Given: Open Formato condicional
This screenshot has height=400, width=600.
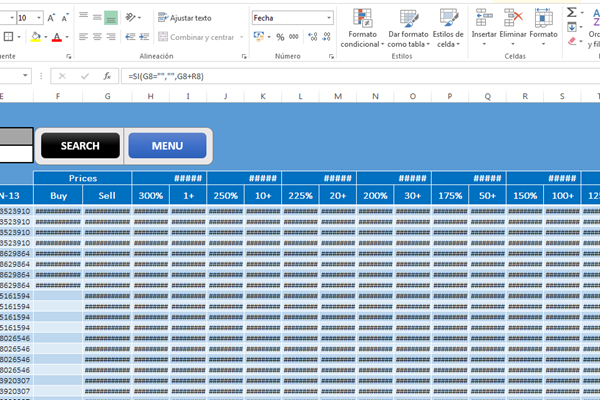Looking at the screenshot, I should pyautogui.click(x=362, y=28).
